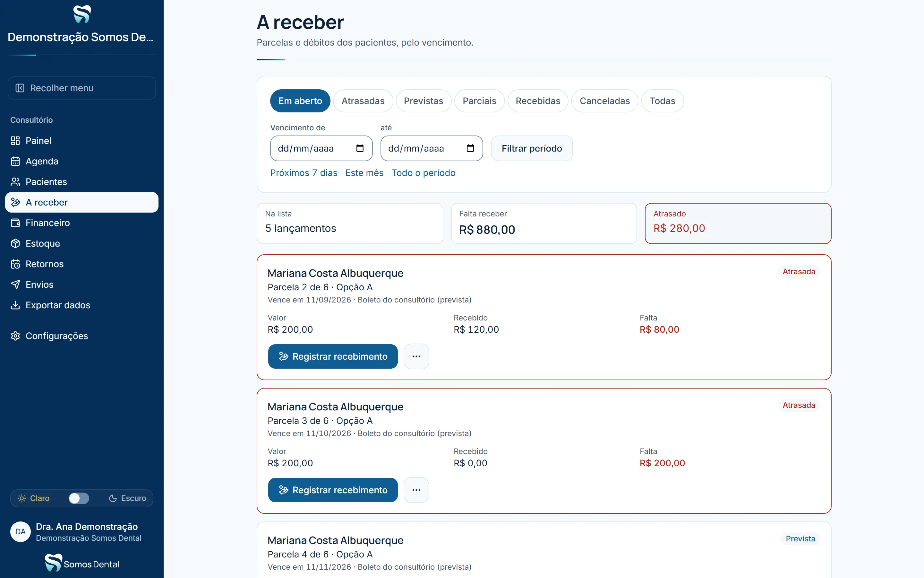Screen dimensions: 924x578
Task: Click the Retornos calendar-clock icon
Action: pyautogui.click(x=15, y=264)
